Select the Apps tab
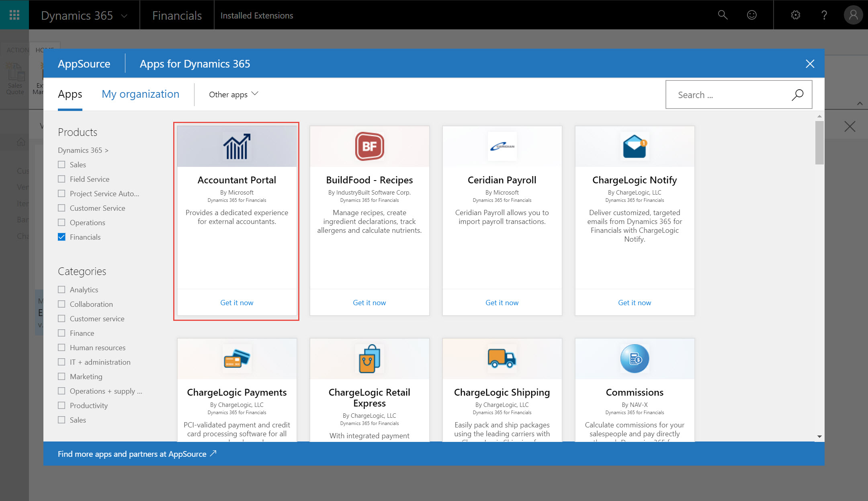Image resolution: width=868 pixels, height=501 pixels. [x=70, y=94]
